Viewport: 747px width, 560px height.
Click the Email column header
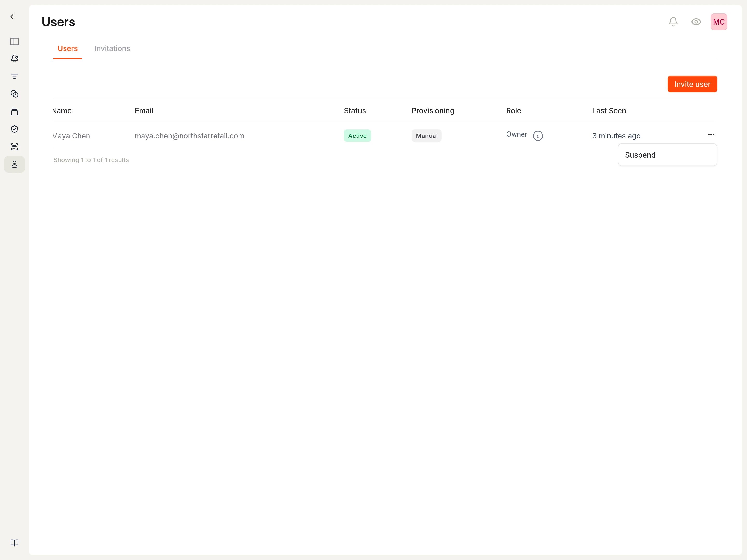(144, 111)
